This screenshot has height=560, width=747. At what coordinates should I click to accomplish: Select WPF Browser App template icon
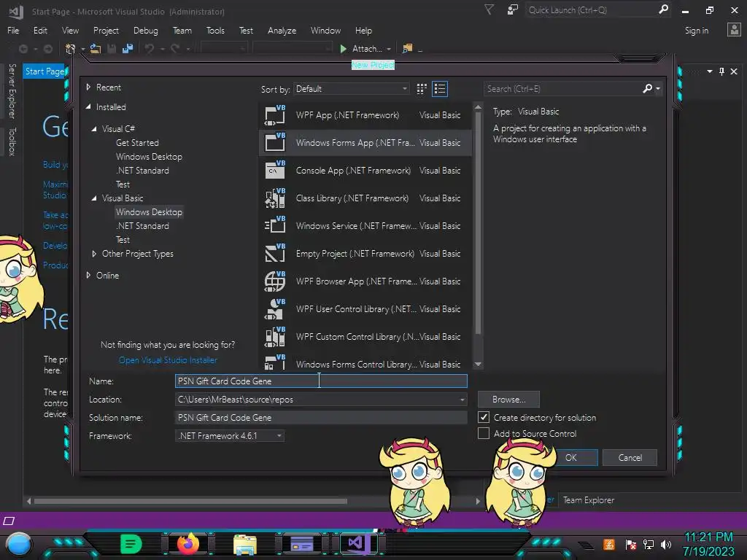[x=275, y=281]
